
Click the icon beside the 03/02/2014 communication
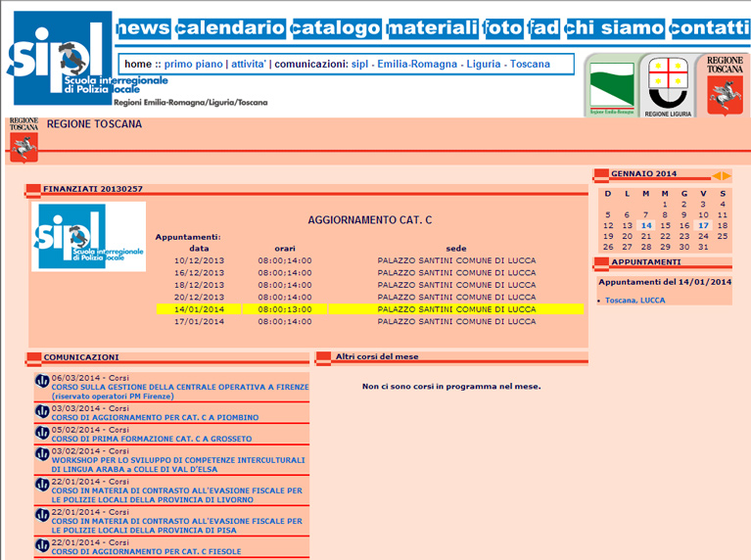tap(42, 453)
